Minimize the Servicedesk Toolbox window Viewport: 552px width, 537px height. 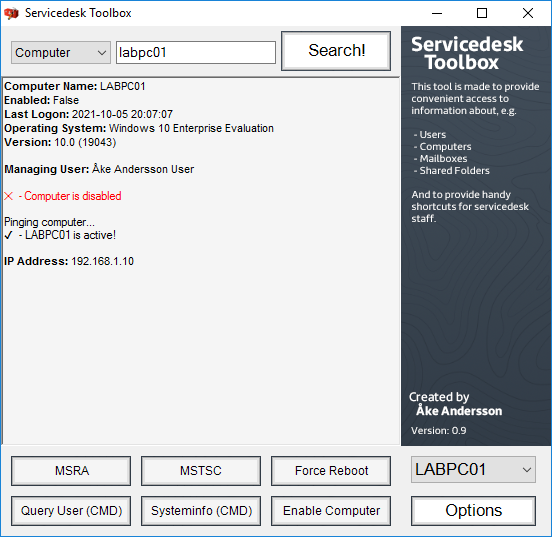pos(437,13)
